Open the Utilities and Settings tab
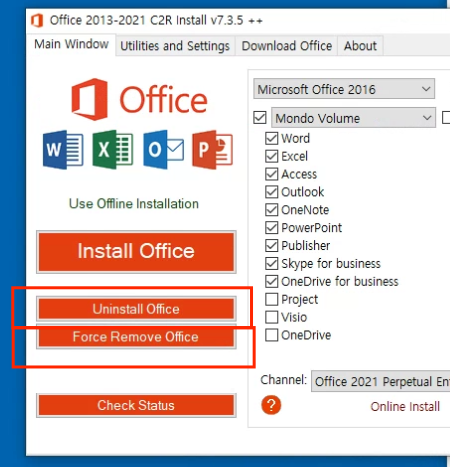The height and width of the screenshot is (467, 450). (175, 46)
